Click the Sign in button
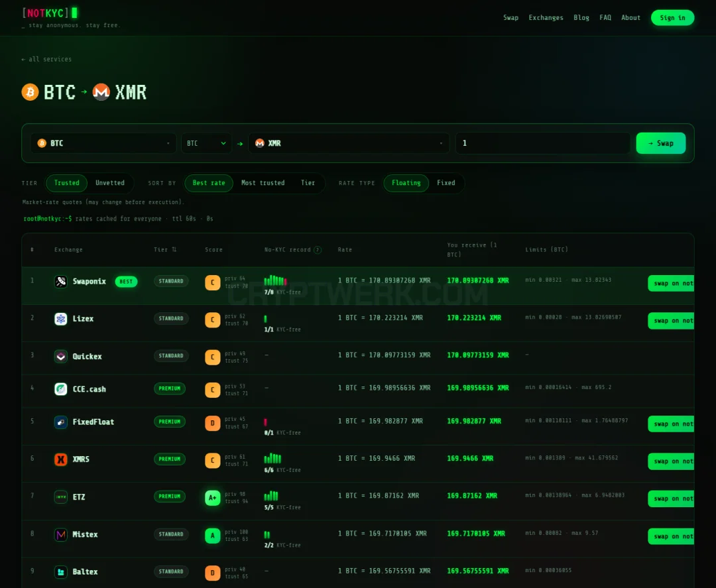The width and height of the screenshot is (716, 588). pos(673,18)
